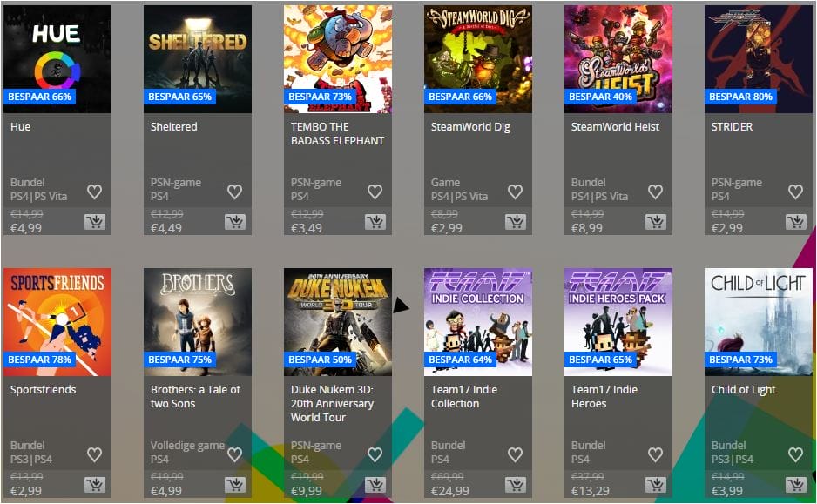Add SteamWorld Dig to cart
Screen dimensions: 817x504
pyautogui.click(x=516, y=222)
